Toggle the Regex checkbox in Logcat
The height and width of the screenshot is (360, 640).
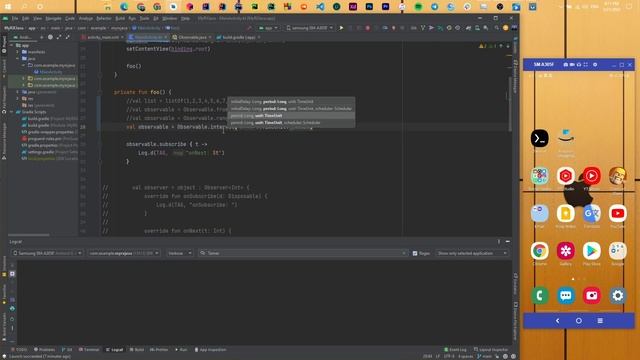pyautogui.click(x=415, y=253)
